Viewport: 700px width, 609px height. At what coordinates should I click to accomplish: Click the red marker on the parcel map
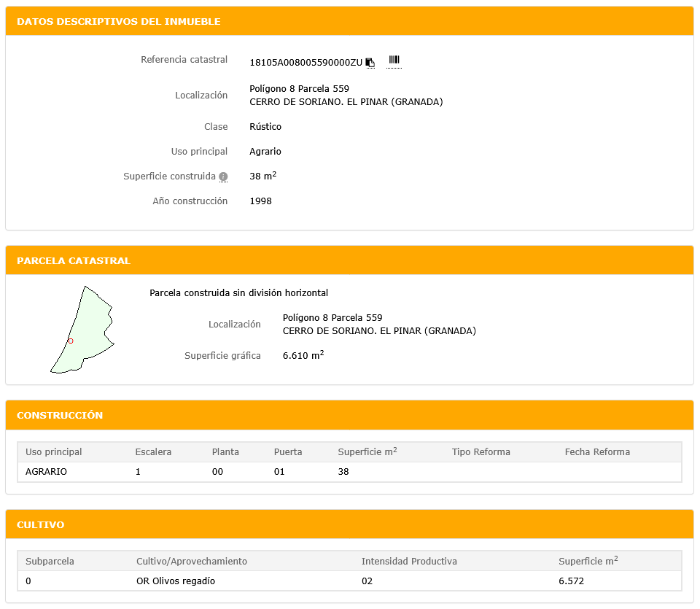pyautogui.click(x=71, y=341)
